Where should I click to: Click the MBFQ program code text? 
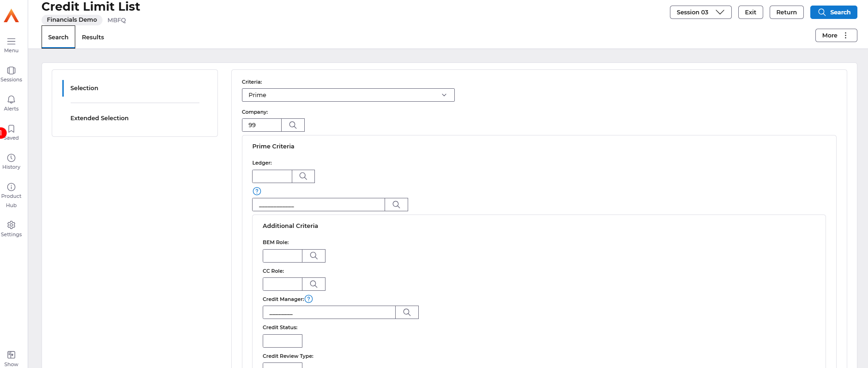(117, 20)
